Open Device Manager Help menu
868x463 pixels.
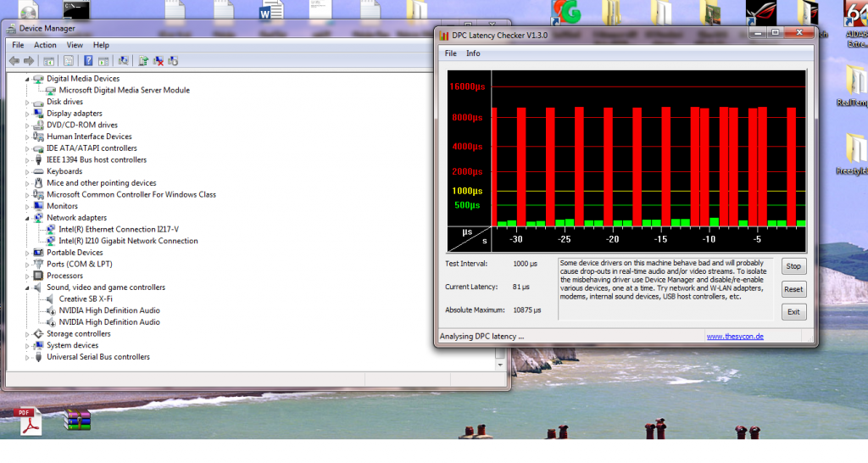pyautogui.click(x=101, y=45)
